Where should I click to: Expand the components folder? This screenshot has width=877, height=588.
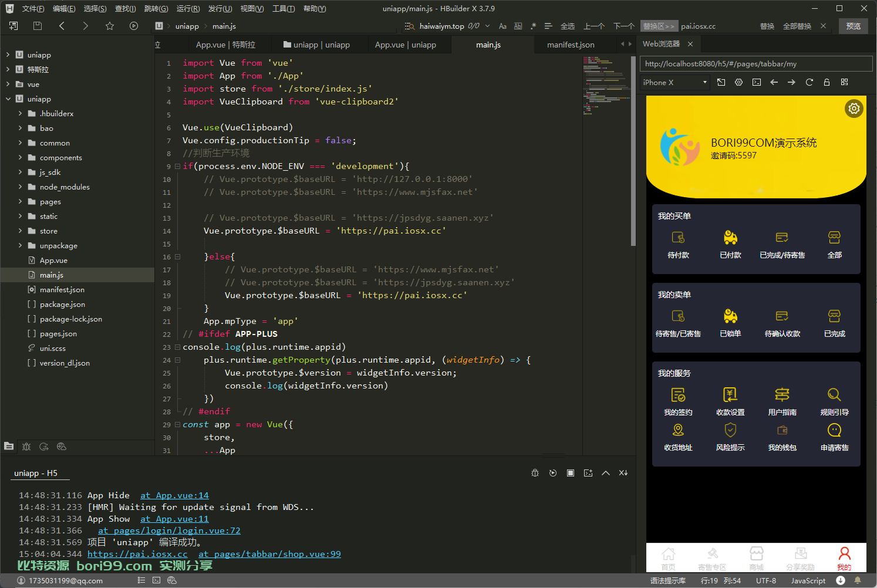(x=20, y=157)
